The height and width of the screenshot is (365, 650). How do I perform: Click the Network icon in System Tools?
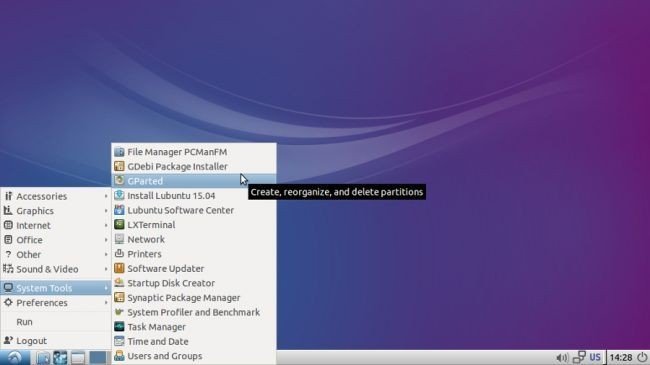119,239
